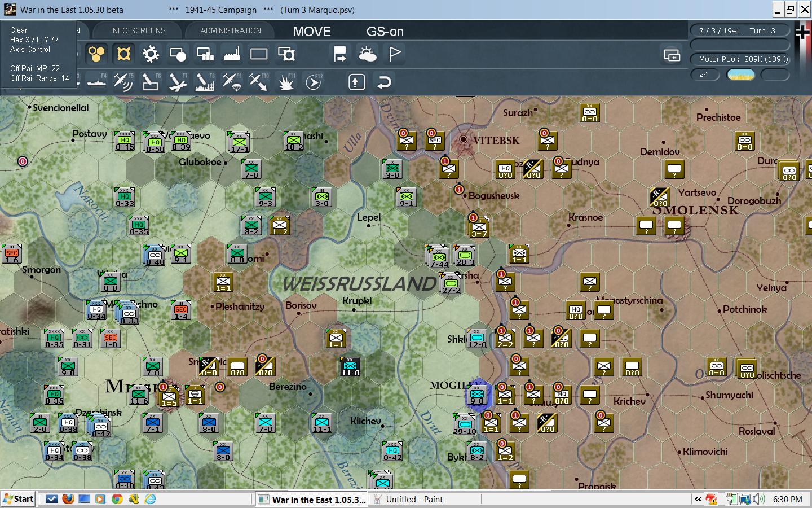Click the pennant flag icon
The width and height of the screenshot is (812, 508).
[x=395, y=54]
